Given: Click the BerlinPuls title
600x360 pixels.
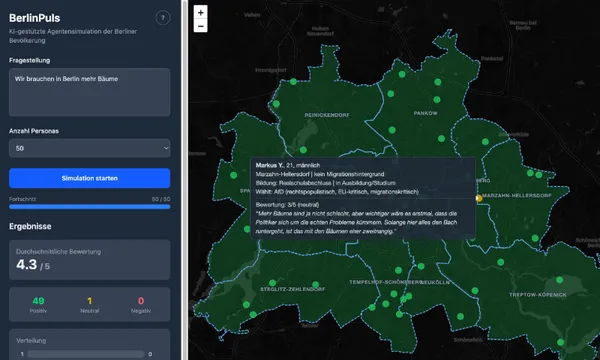Looking at the screenshot, I should (x=34, y=18).
